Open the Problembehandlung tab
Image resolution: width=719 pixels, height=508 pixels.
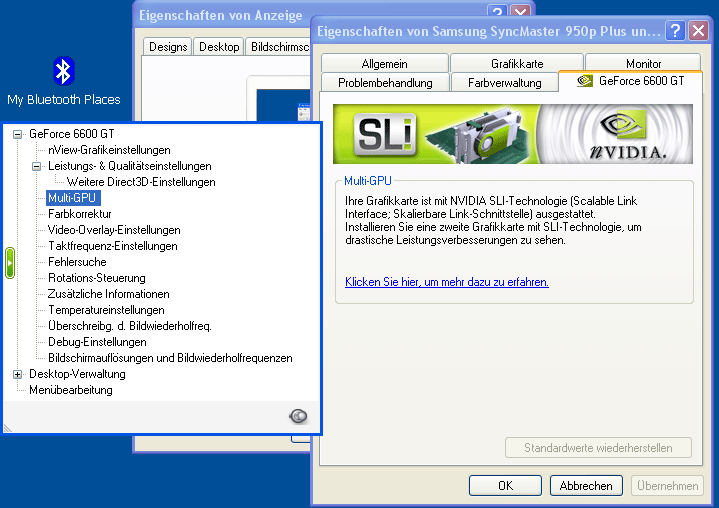pyautogui.click(x=385, y=83)
